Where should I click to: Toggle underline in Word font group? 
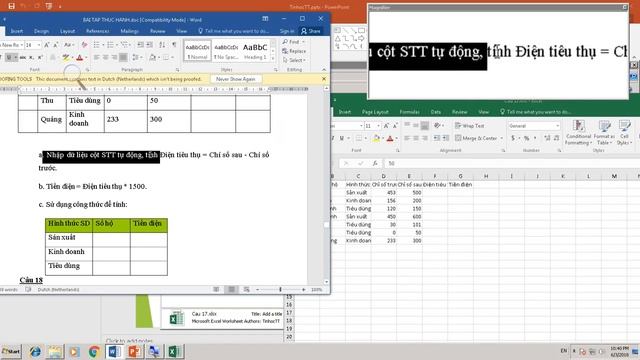(x=9, y=58)
